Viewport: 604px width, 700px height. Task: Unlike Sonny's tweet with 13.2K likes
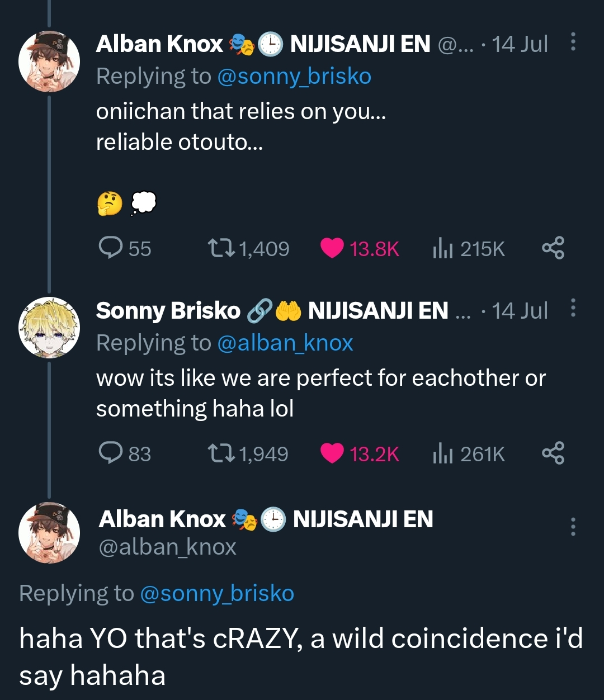point(332,453)
